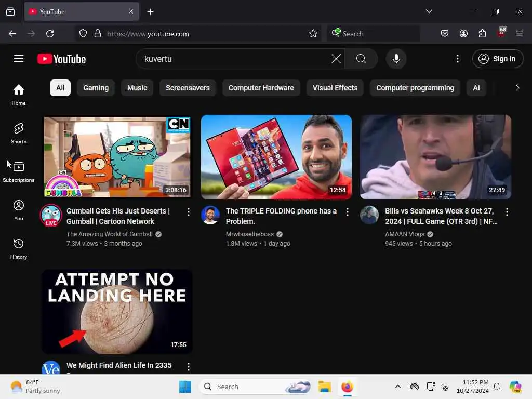Select the Music filter chip

137,88
